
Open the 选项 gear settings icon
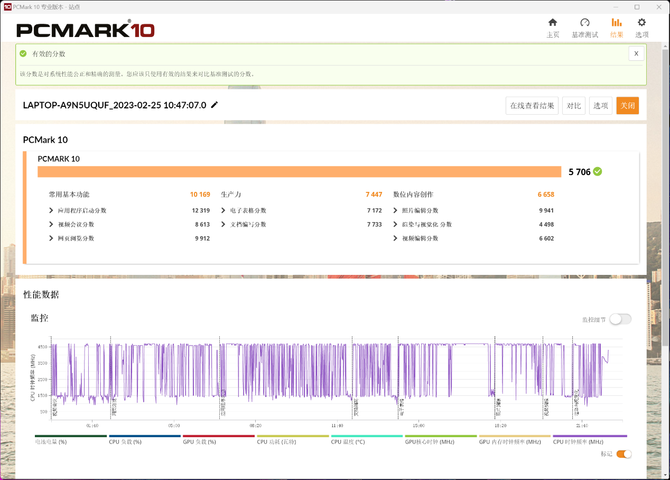coord(641,23)
